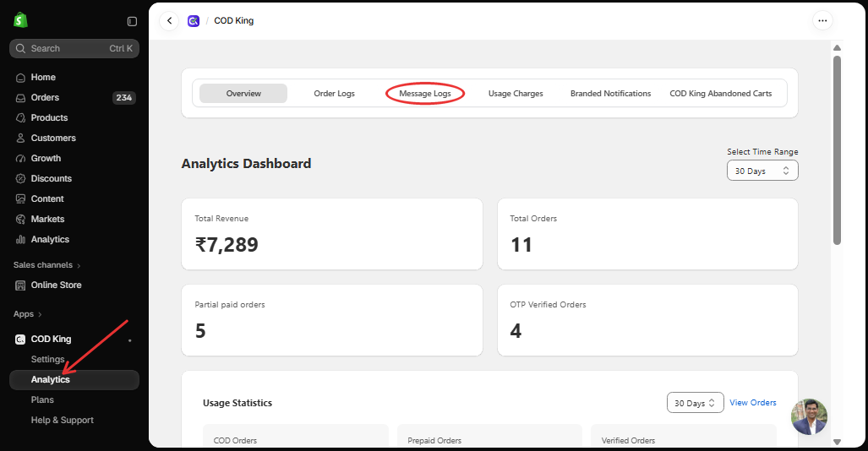Click the Analytics Dashboard heading
The width and height of the screenshot is (868, 451).
coord(246,164)
